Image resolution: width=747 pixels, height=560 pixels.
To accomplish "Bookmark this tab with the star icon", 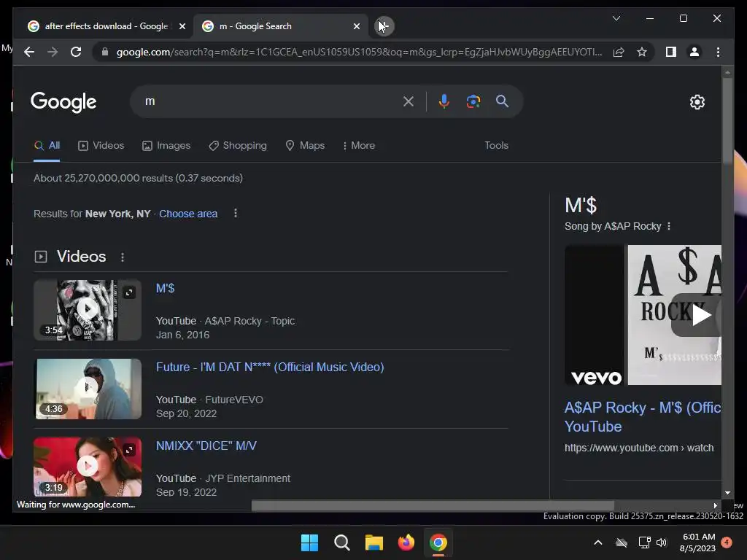I will tap(642, 52).
